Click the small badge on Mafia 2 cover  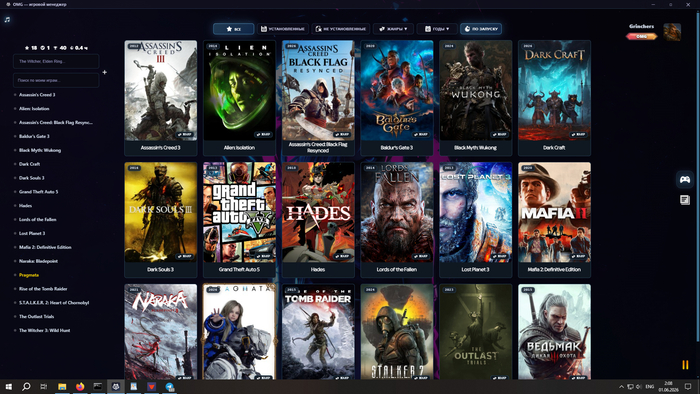click(x=578, y=256)
